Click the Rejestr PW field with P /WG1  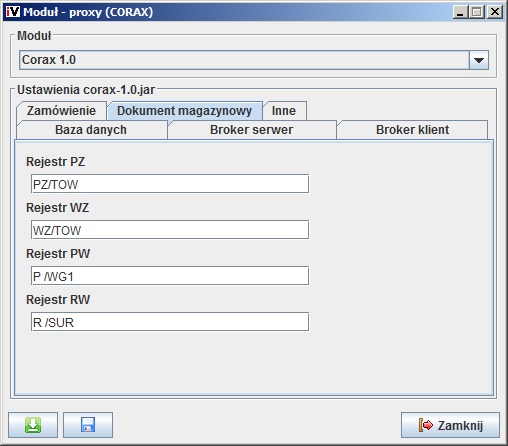pyautogui.click(x=170, y=276)
